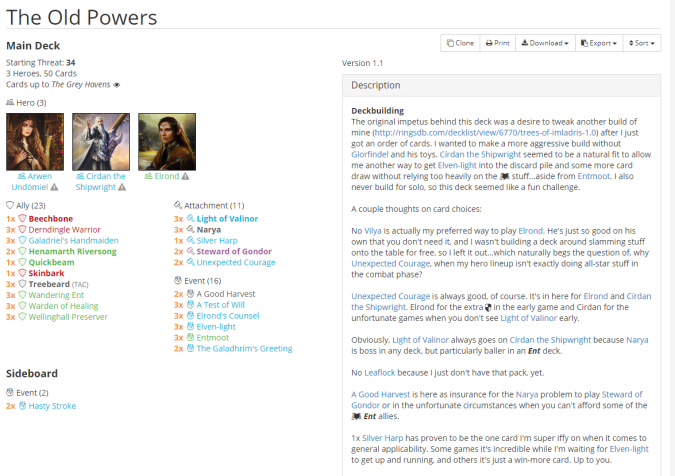This screenshot has height=476, width=675.
Task: Click the Wandering Ent sphere icon
Action: (x=22, y=295)
